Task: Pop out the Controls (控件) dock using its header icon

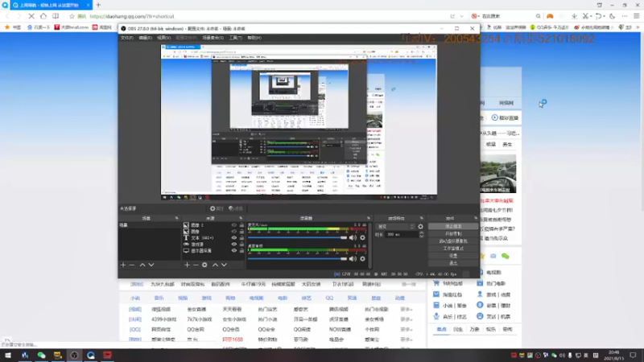Action: (476, 218)
